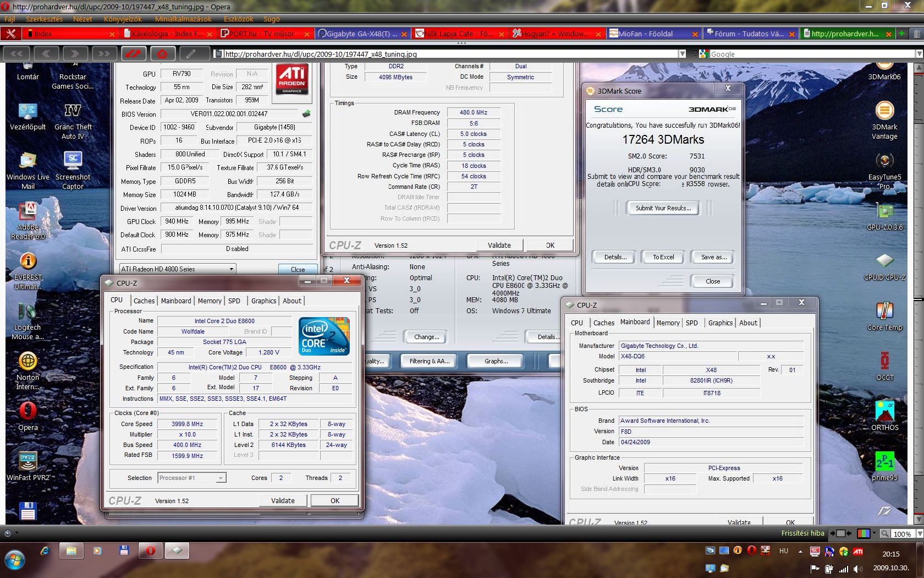Click the Save as... button in 3DMark Score
This screenshot has width=924, height=578.
[713, 257]
